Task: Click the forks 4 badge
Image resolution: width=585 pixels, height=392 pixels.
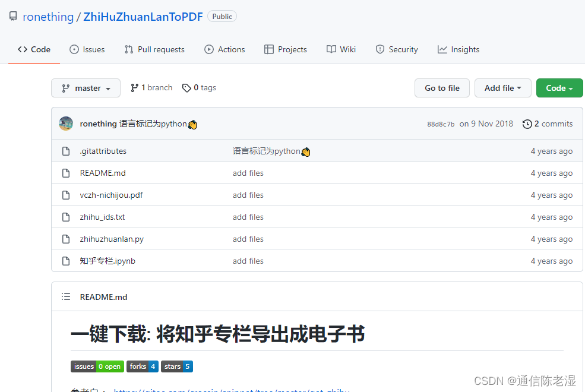Action: (143, 366)
